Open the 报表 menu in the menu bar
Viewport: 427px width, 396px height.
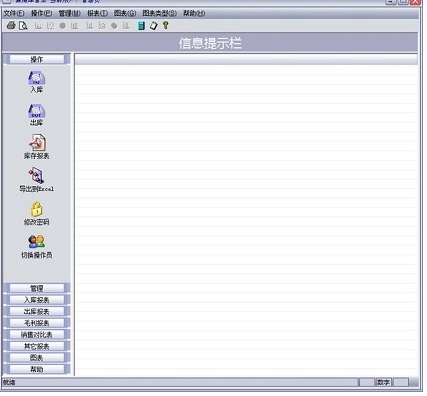pyautogui.click(x=97, y=13)
